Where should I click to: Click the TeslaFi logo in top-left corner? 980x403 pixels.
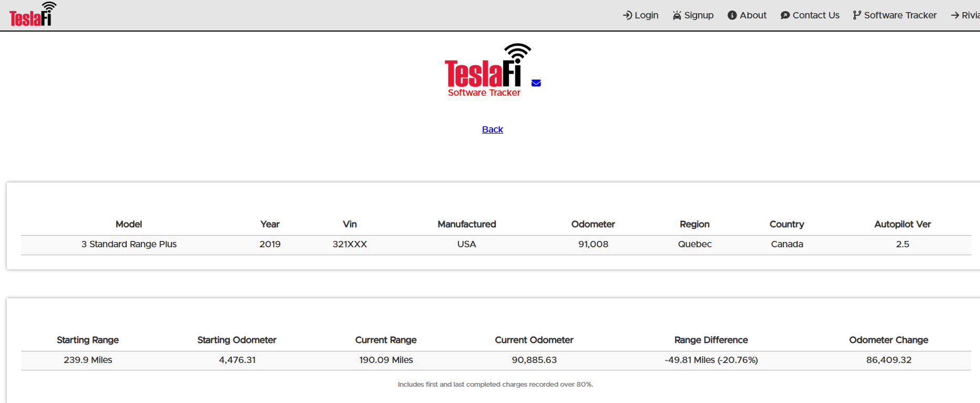pos(33,14)
